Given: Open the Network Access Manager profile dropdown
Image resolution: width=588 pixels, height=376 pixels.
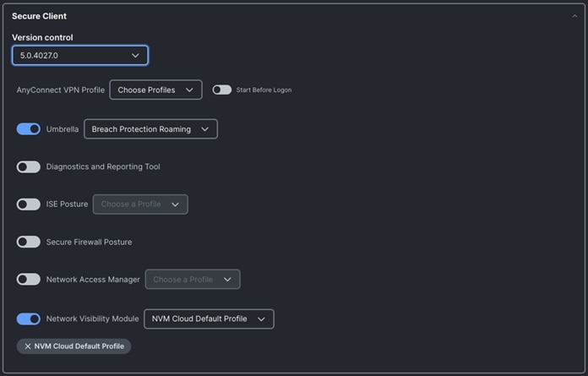Looking at the screenshot, I should 193,280.
